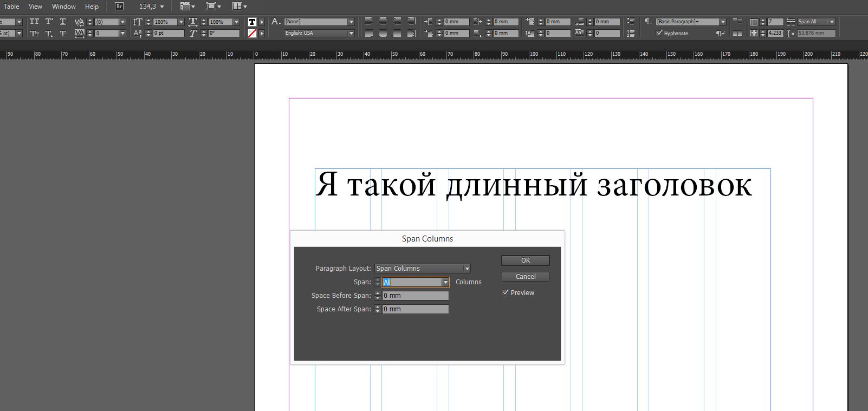
Task: Click the Align towards spine icon
Action: [411, 21]
